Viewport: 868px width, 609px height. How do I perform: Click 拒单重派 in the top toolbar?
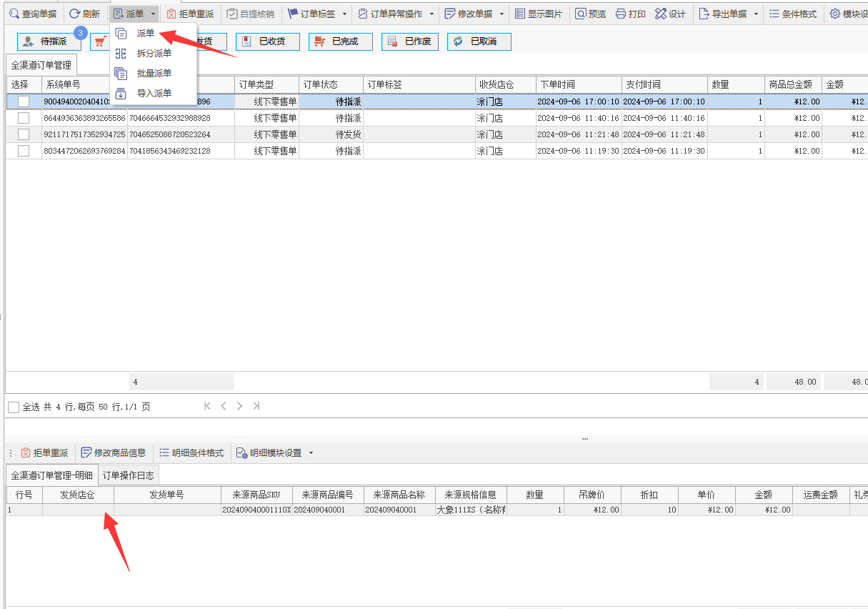point(190,14)
